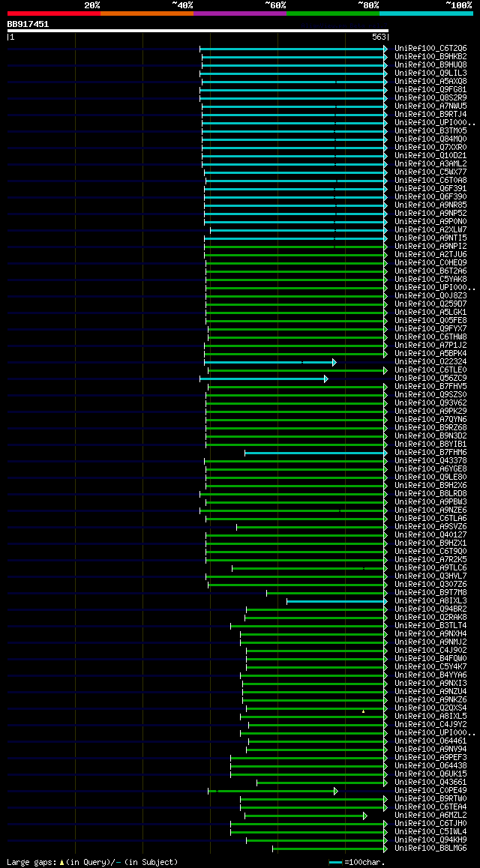Click the green alignment bar for UniRef100_C0PE49

click(273, 792)
